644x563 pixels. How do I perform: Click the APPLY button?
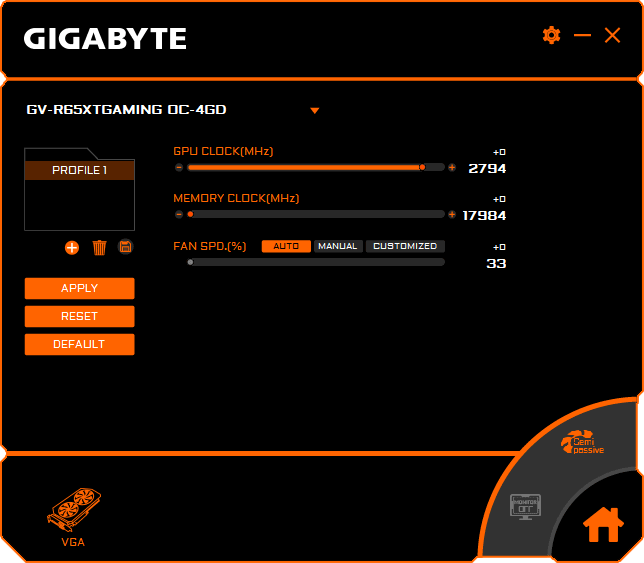[79, 288]
